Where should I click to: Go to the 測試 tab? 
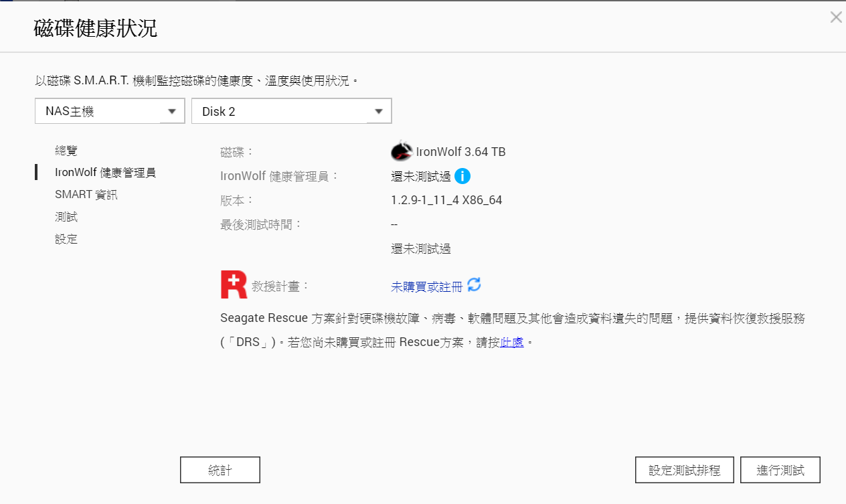pyautogui.click(x=66, y=217)
